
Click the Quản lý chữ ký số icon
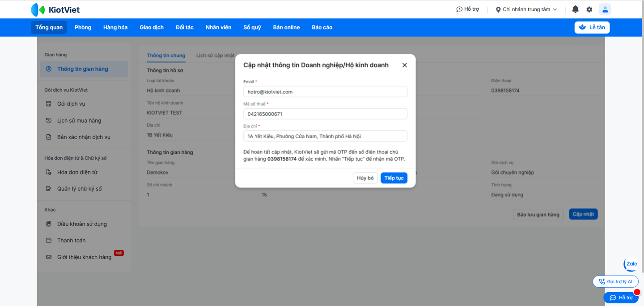(49, 189)
